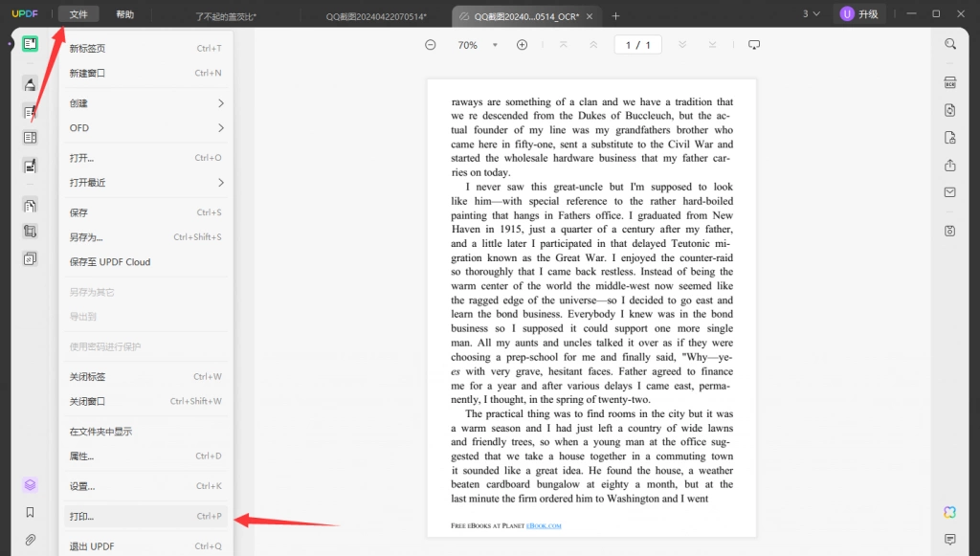Image resolution: width=980 pixels, height=556 pixels.
Task: Go to the last page arrow
Action: 712,45
